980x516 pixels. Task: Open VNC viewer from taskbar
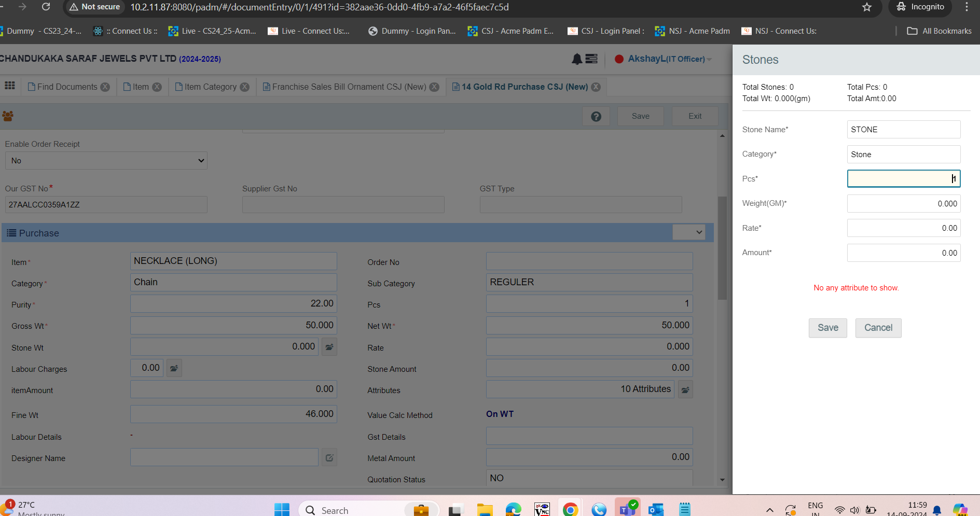click(542, 510)
